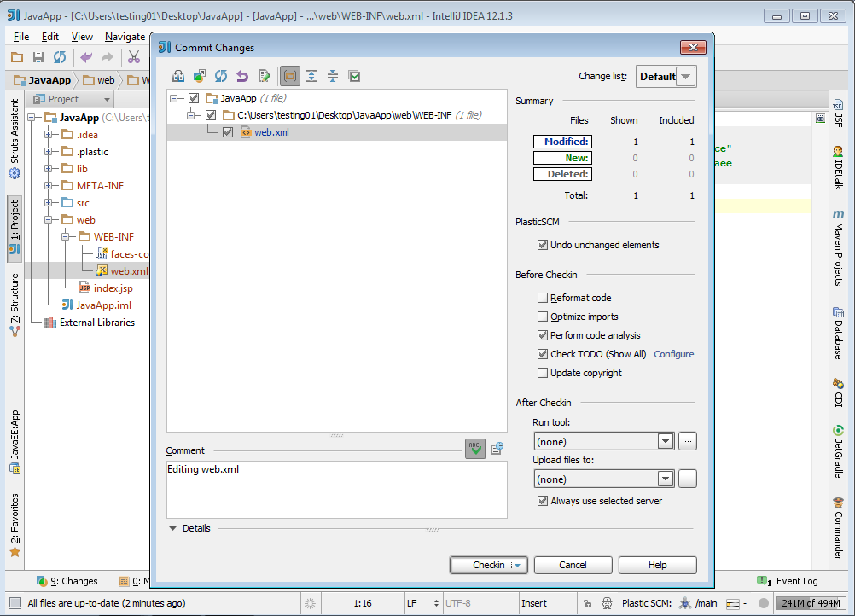Click the lock icon in status bar
Screen dimensions: 855x616
coord(587,603)
